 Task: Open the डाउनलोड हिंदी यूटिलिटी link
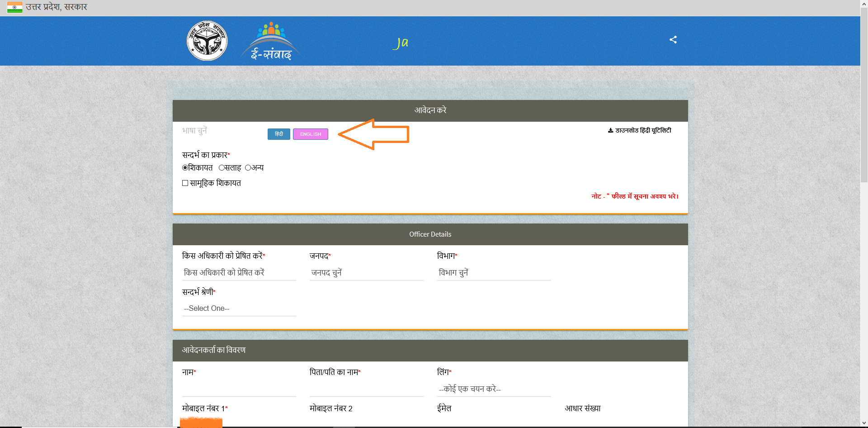click(x=643, y=131)
